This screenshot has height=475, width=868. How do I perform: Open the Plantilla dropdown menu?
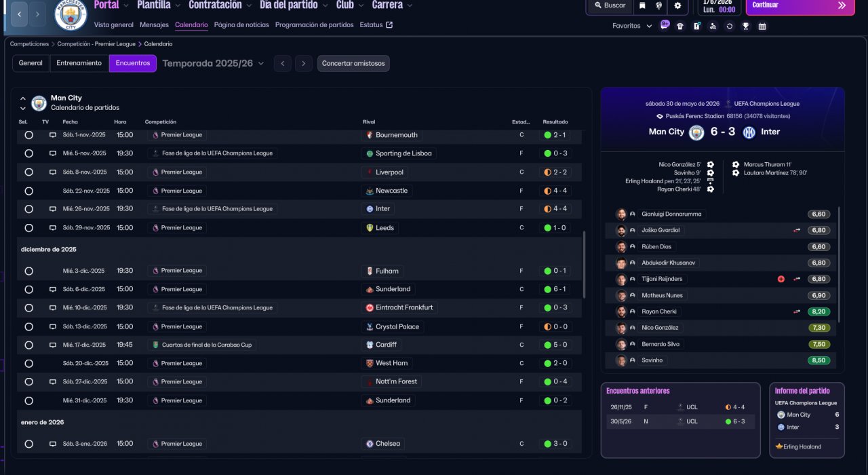159,5
